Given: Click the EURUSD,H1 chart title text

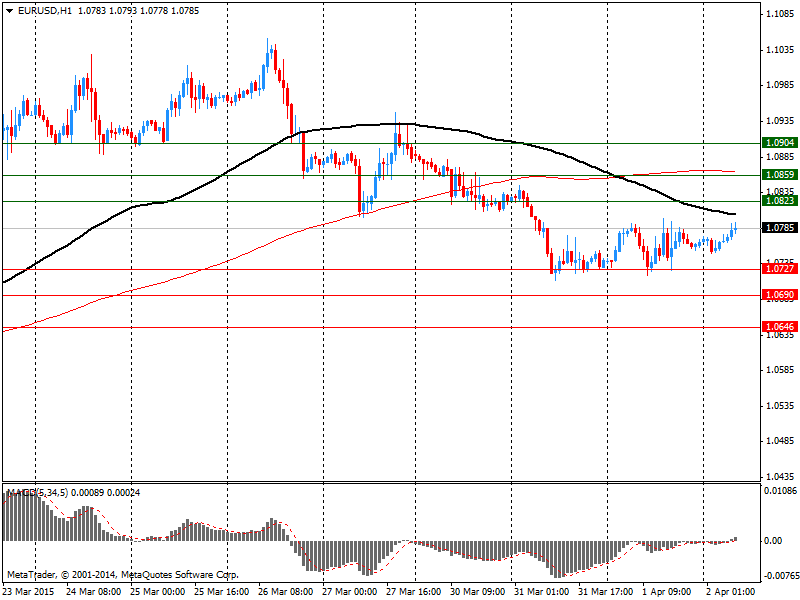Looking at the screenshot, I should (44, 11).
